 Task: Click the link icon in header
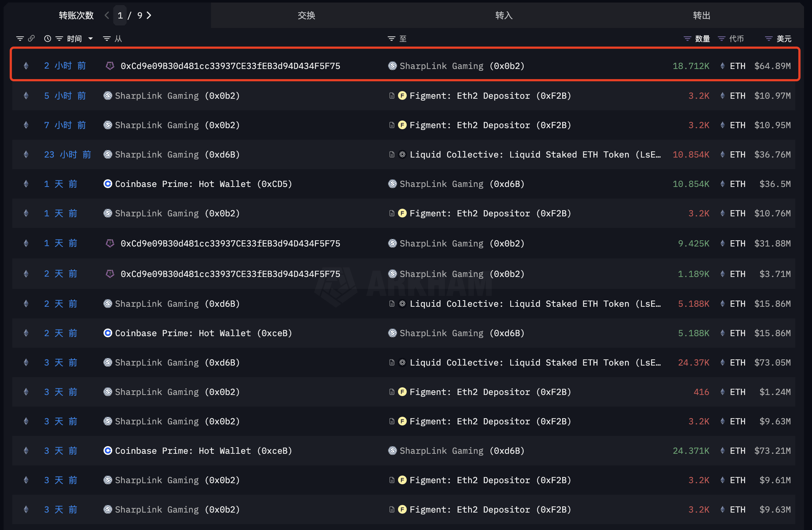click(32, 38)
